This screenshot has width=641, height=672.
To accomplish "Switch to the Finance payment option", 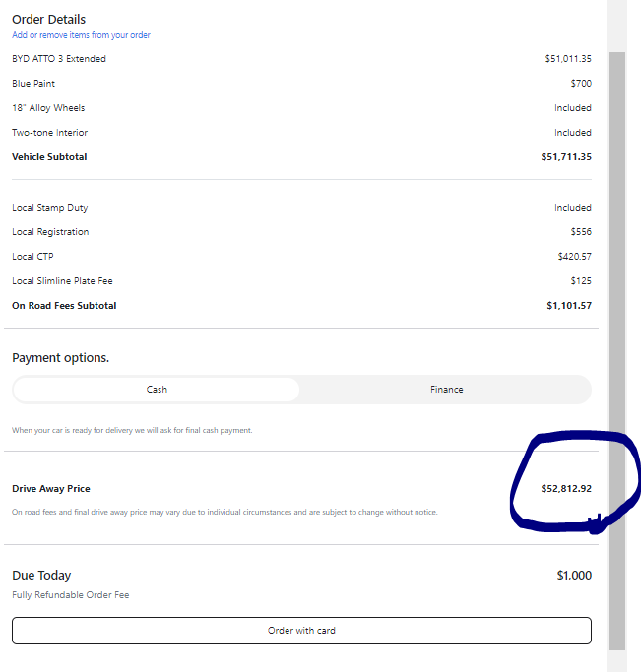I will point(446,390).
